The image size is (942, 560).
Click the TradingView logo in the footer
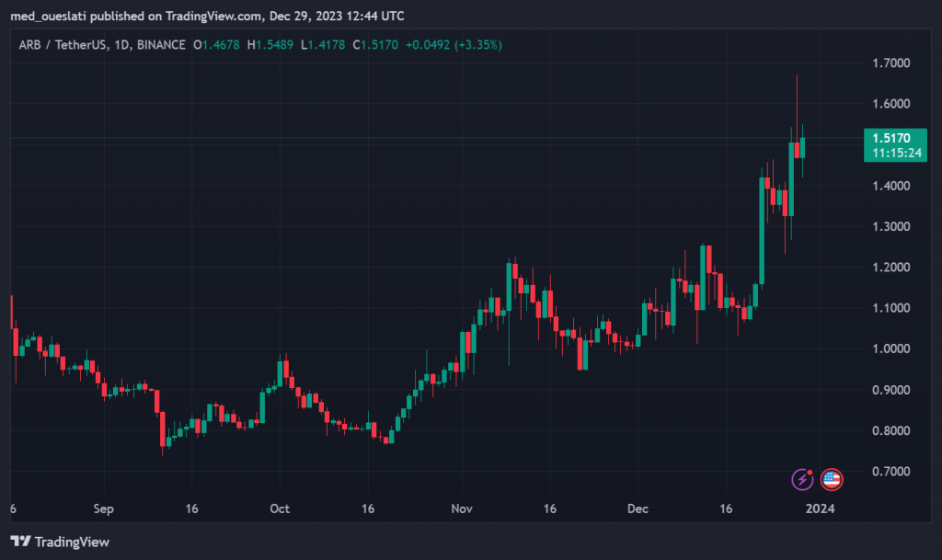coord(60,542)
